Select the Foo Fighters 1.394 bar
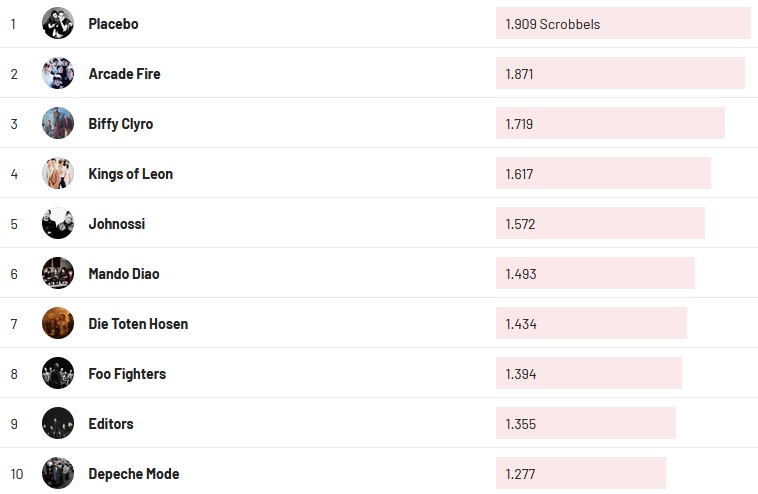Viewport: 758px width, 494px height. coord(588,373)
